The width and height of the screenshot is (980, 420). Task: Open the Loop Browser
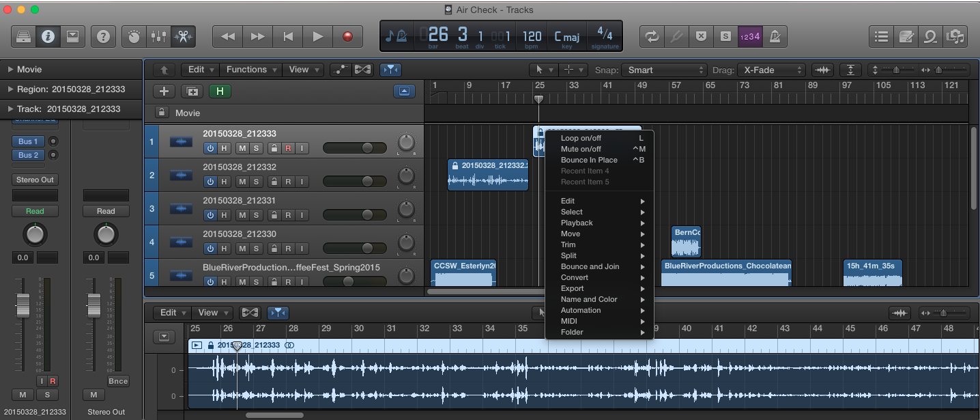pos(931,37)
